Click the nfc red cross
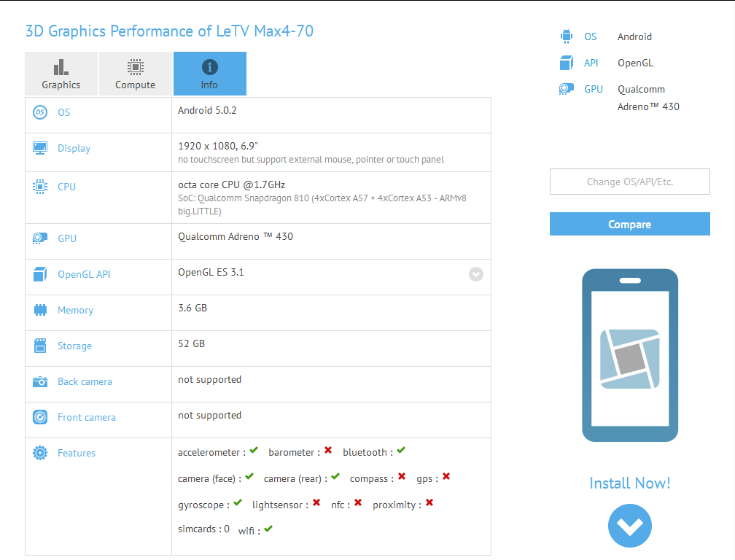The height and width of the screenshot is (560, 735). [x=358, y=503]
